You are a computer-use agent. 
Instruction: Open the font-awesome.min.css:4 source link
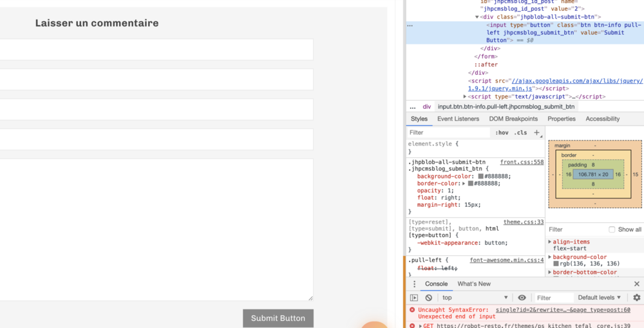point(506,260)
